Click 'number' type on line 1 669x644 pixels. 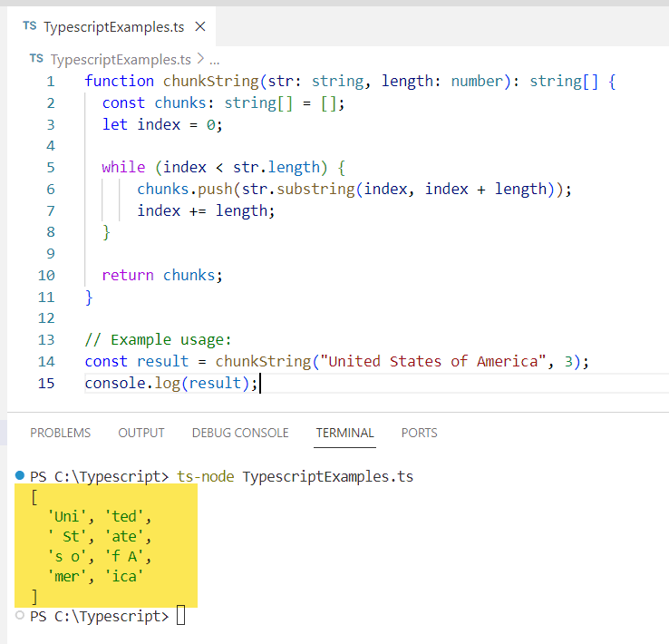pyautogui.click(x=477, y=81)
